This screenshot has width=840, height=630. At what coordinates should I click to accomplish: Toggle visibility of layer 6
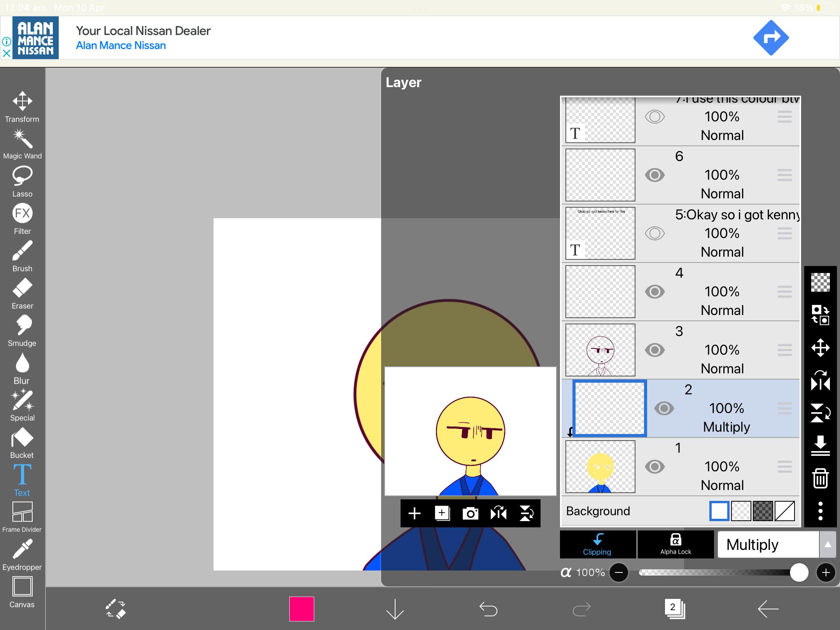tap(655, 175)
